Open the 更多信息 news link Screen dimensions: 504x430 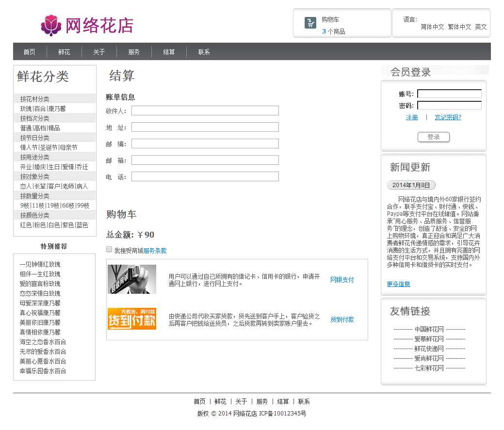pos(398,284)
